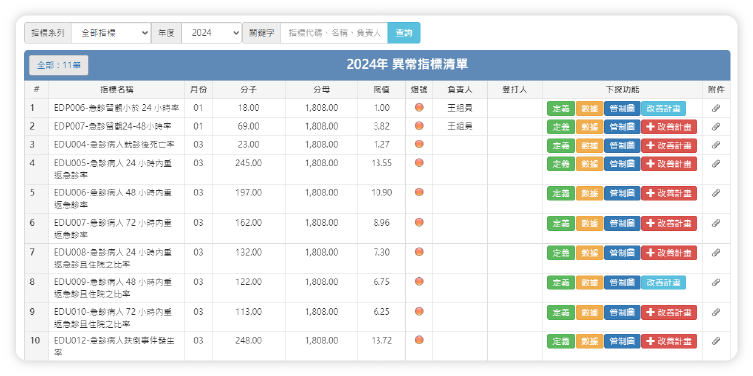Open 數據 for EDU012 row
The image size is (753, 376).
pos(589,341)
